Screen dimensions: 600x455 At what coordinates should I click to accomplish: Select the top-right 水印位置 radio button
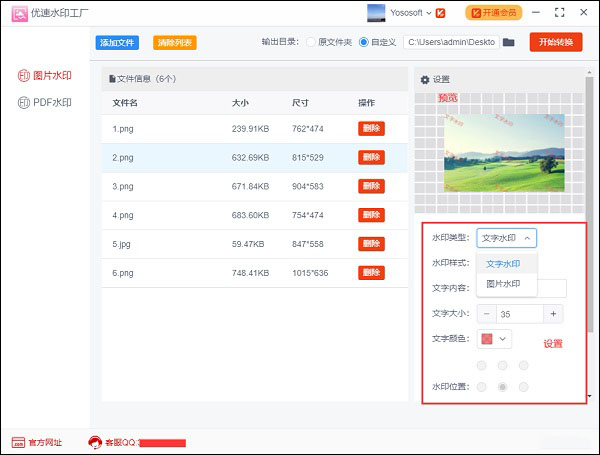pyautogui.click(x=523, y=365)
